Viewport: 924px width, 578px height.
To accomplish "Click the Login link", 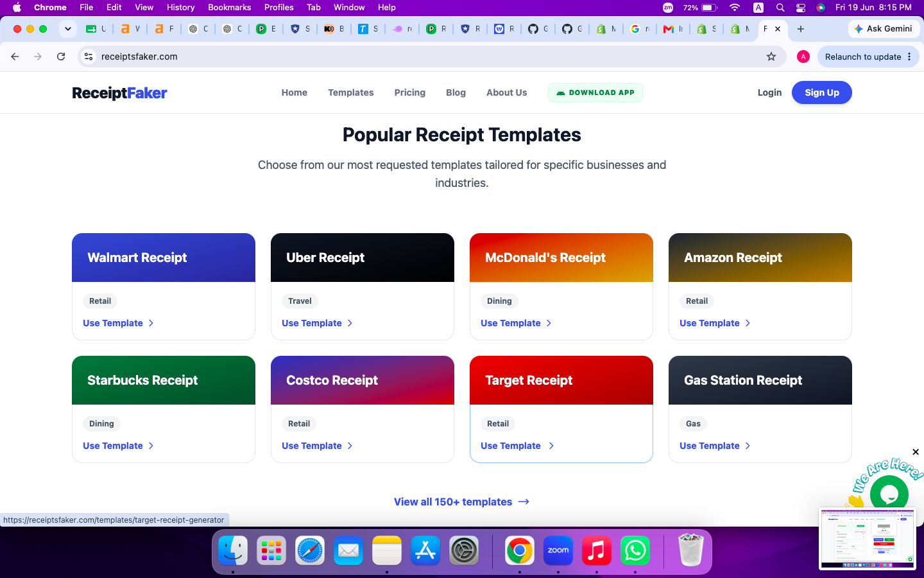I will pos(769,92).
